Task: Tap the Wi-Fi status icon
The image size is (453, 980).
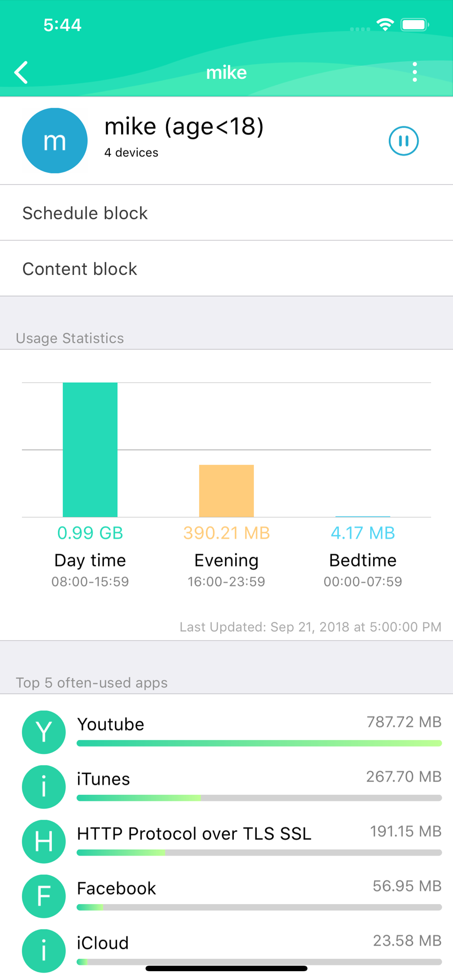Action: [x=385, y=24]
